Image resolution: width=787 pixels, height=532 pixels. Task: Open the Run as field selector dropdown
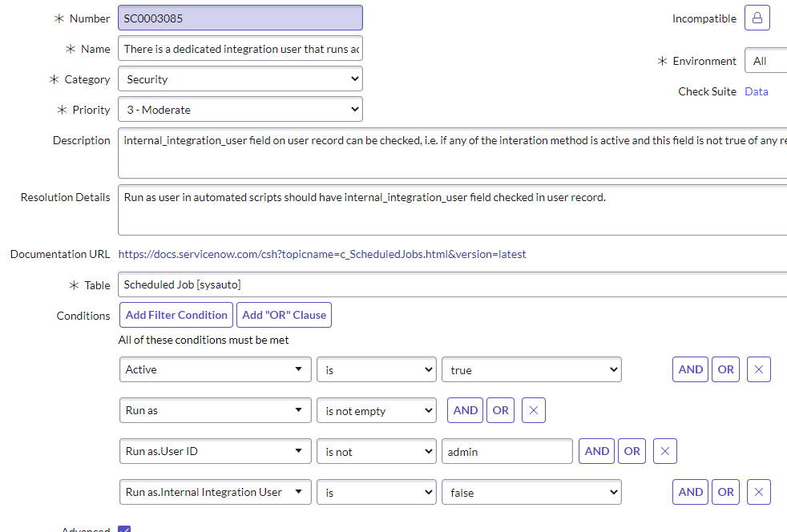click(216, 410)
